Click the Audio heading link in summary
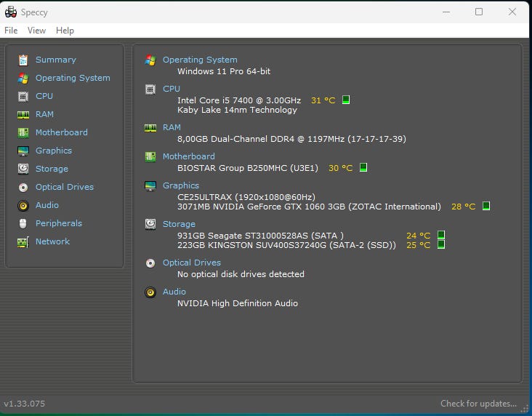Viewport: 532px width, 416px height. 174,292
